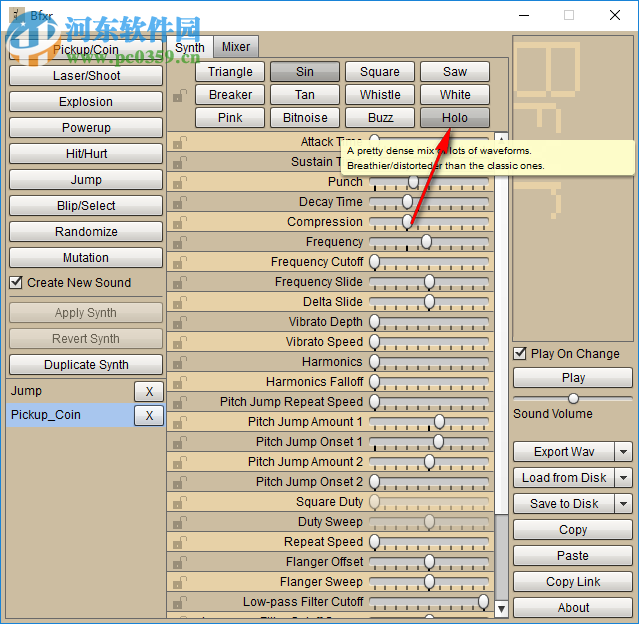Open the Save to Disk dropdown arrow

[624, 504]
